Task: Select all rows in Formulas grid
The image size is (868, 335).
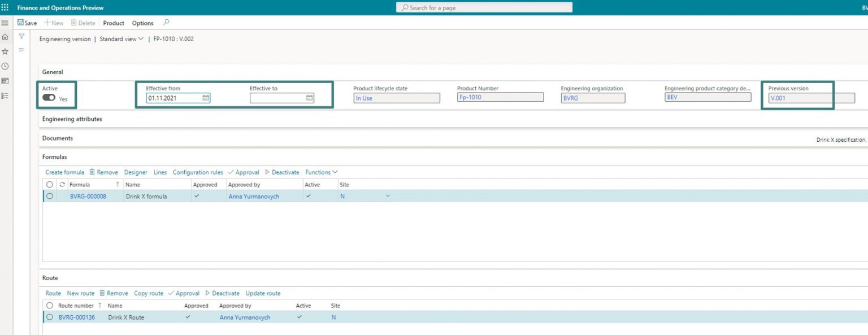Action: [50, 185]
